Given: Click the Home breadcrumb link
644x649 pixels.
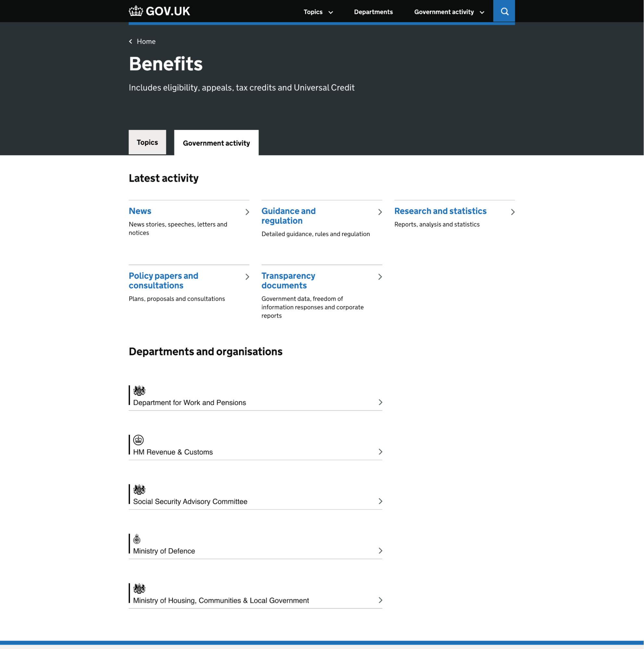Looking at the screenshot, I should 145,41.
